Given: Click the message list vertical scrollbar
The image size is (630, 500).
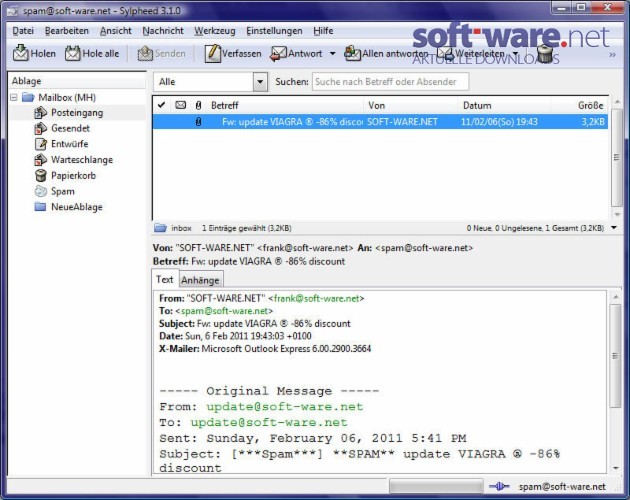Looking at the screenshot, I should click(617, 158).
